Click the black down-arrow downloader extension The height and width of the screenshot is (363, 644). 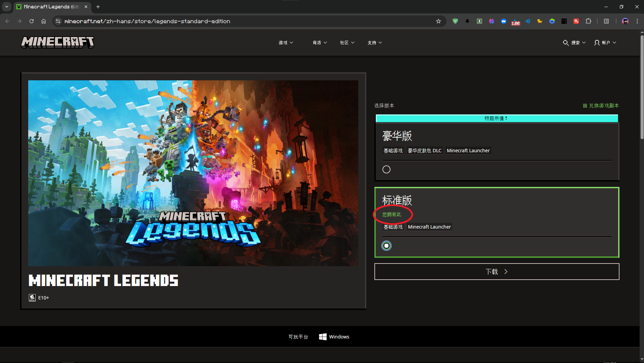point(467,21)
